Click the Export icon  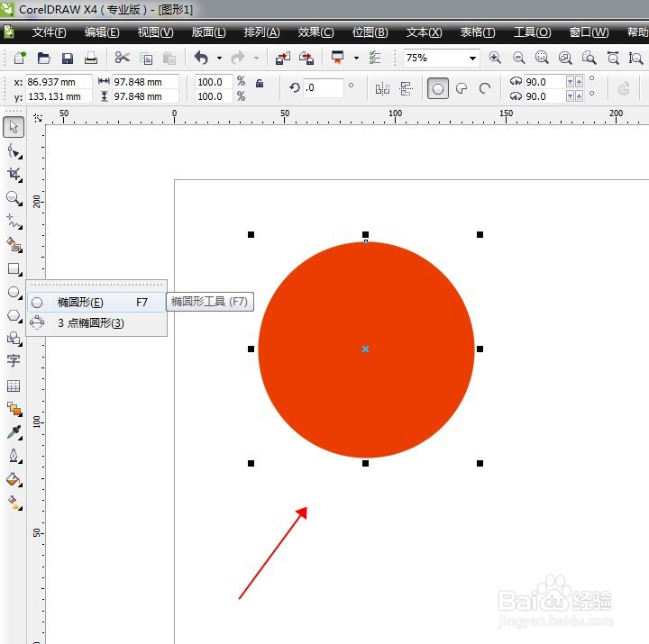(x=306, y=58)
